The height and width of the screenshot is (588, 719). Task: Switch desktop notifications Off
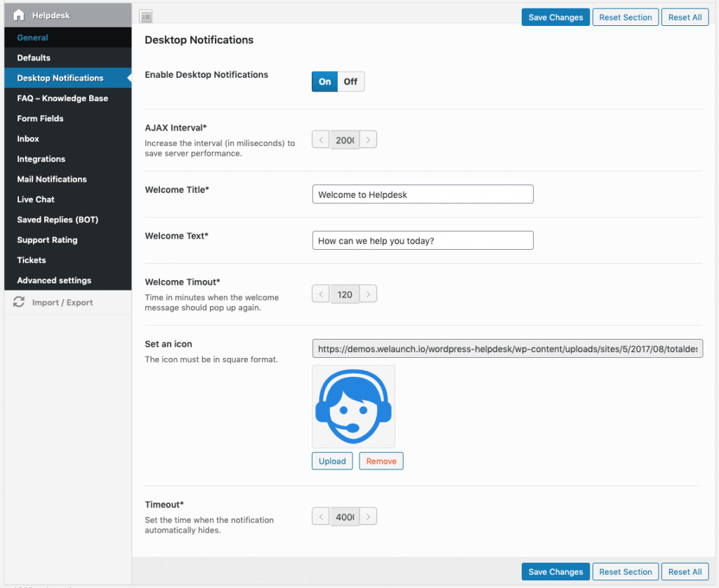[x=350, y=81]
